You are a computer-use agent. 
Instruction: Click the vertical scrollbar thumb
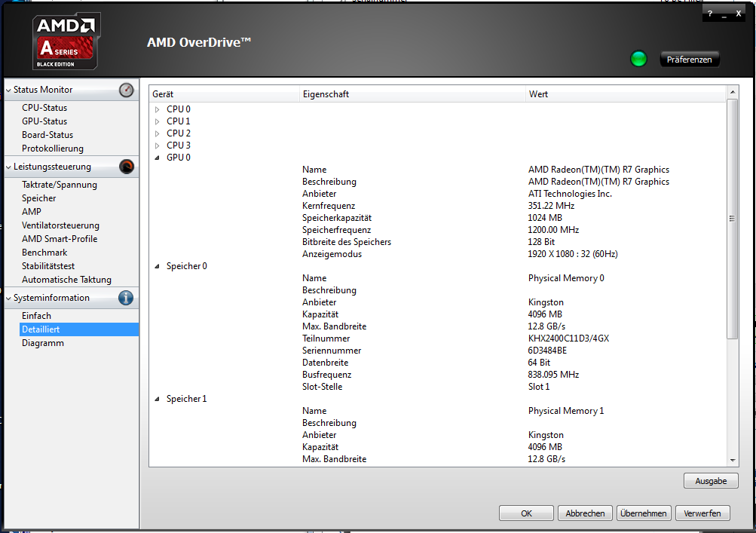point(733,219)
